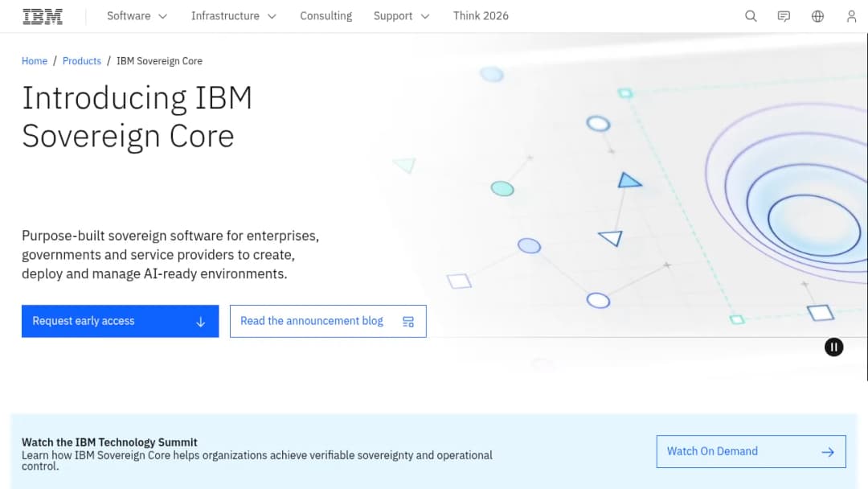This screenshot has width=868, height=489.
Task: Click Watch On Demand button
Action: point(751,451)
